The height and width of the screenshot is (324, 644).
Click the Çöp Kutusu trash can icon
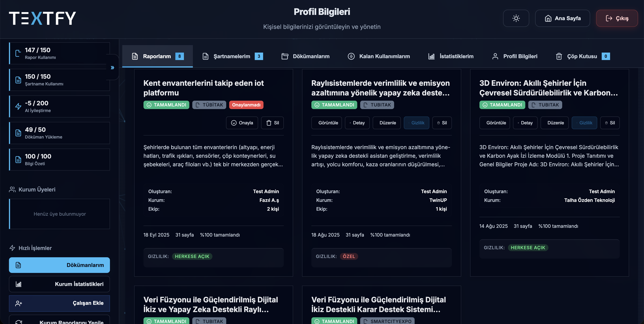(559, 56)
